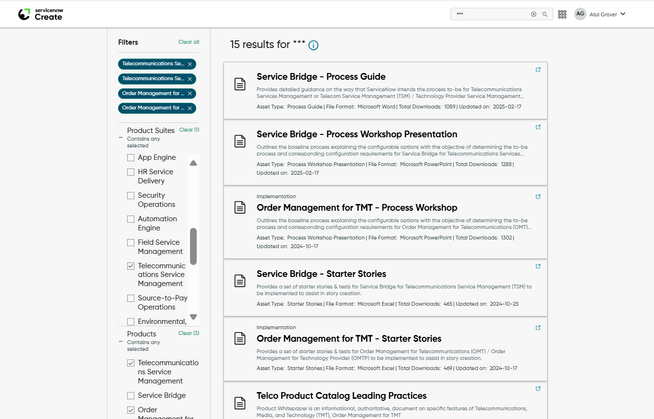
Task: Click the AG user avatar
Action: coord(580,14)
